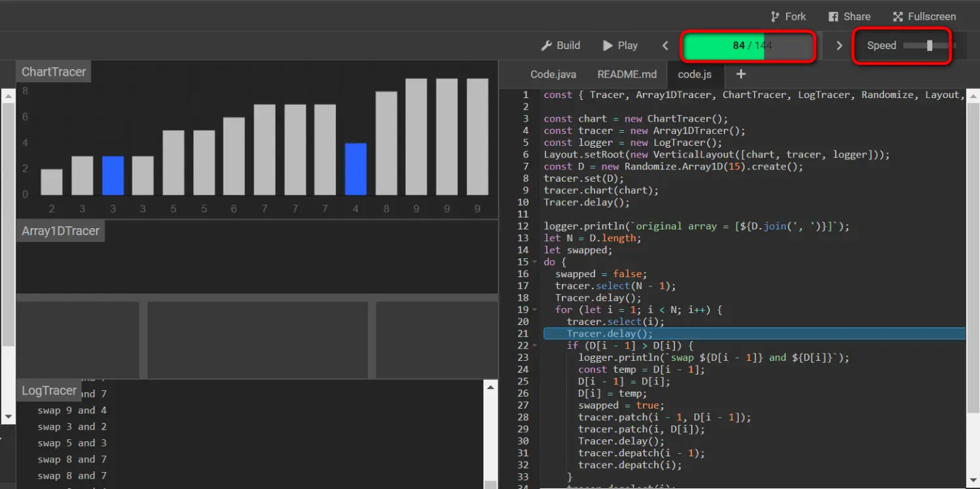Image resolution: width=980 pixels, height=489 pixels.
Task: Click the LogTracer panel label
Action: (49, 390)
